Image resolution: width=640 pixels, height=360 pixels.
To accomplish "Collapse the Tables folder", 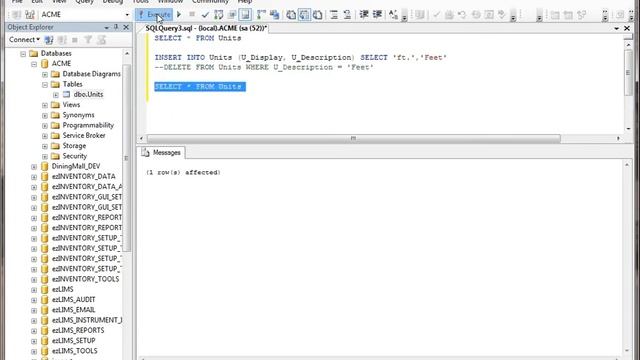I will point(45,84).
